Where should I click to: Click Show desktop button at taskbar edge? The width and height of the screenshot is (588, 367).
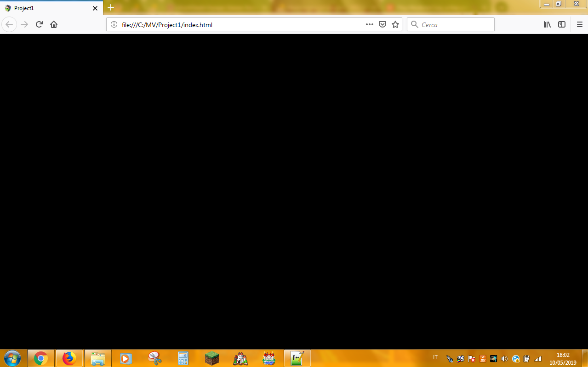(x=585, y=358)
